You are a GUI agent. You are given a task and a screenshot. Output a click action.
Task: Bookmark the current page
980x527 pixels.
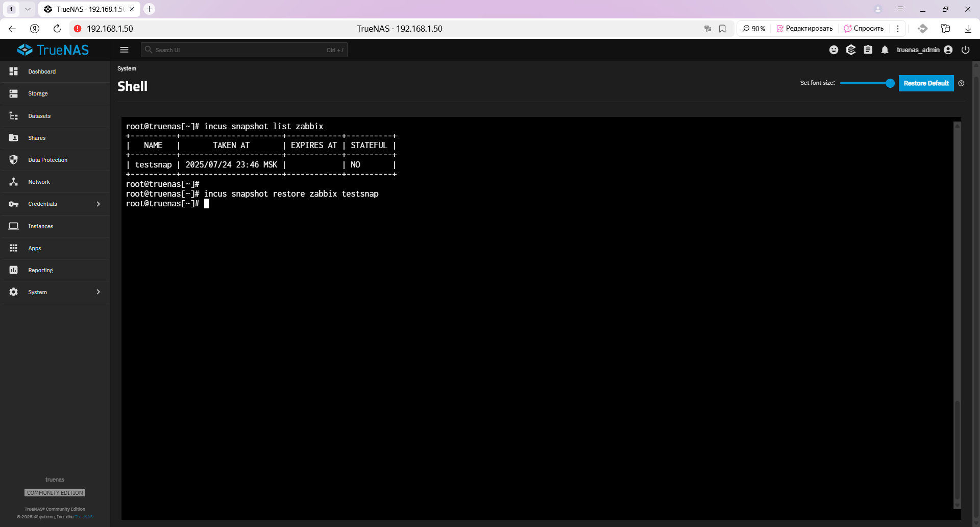click(x=722, y=29)
